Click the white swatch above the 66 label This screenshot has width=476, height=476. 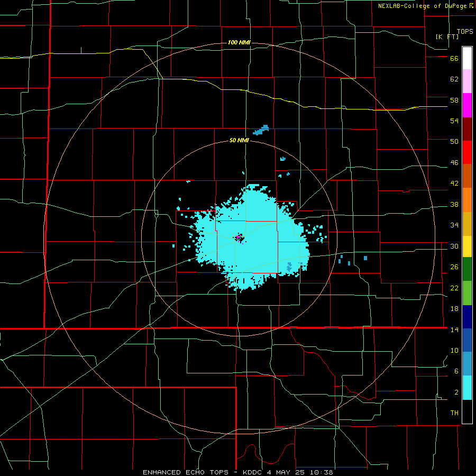[467, 58]
